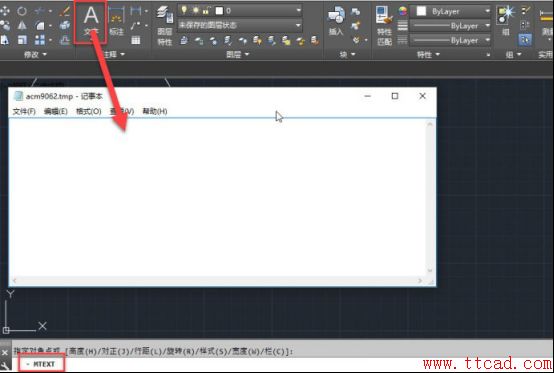
Task: Maximize the Notepad window
Action: pyautogui.click(x=395, y=96)
